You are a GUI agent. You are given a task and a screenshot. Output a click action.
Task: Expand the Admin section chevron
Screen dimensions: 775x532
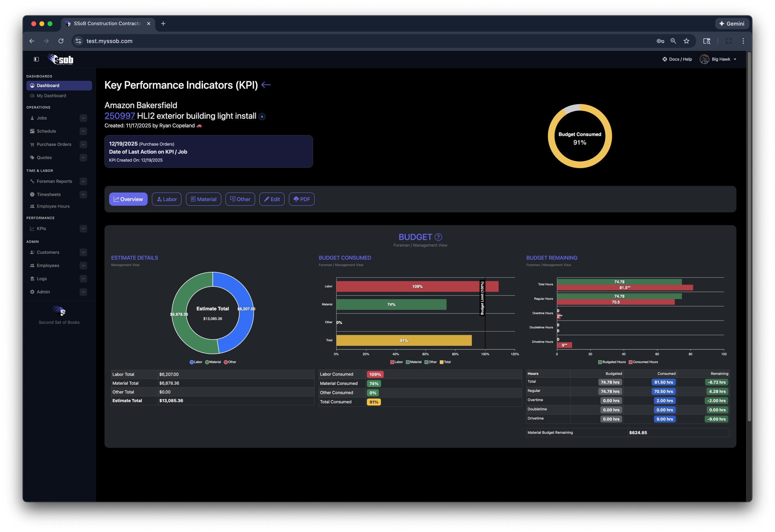[x=83, y=292]
